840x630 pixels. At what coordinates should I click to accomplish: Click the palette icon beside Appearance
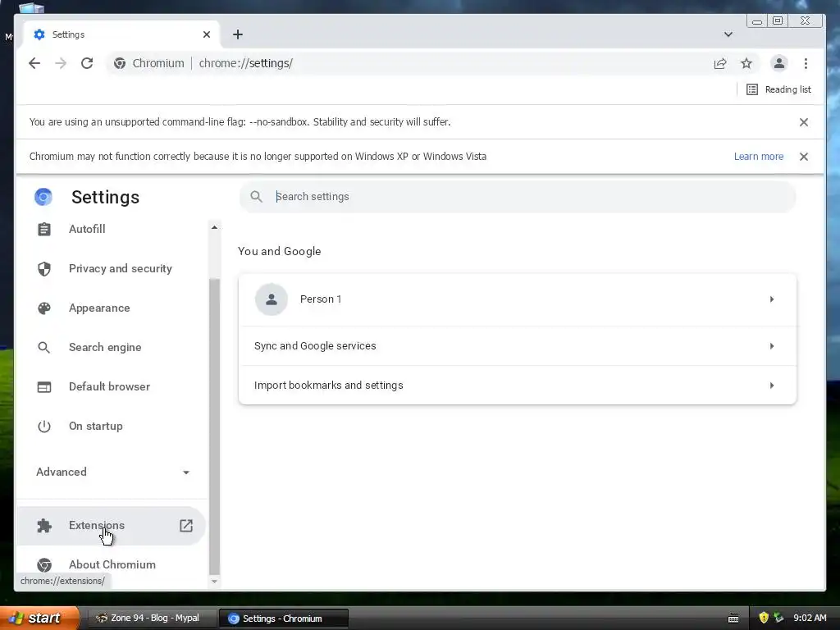point(44,308)
